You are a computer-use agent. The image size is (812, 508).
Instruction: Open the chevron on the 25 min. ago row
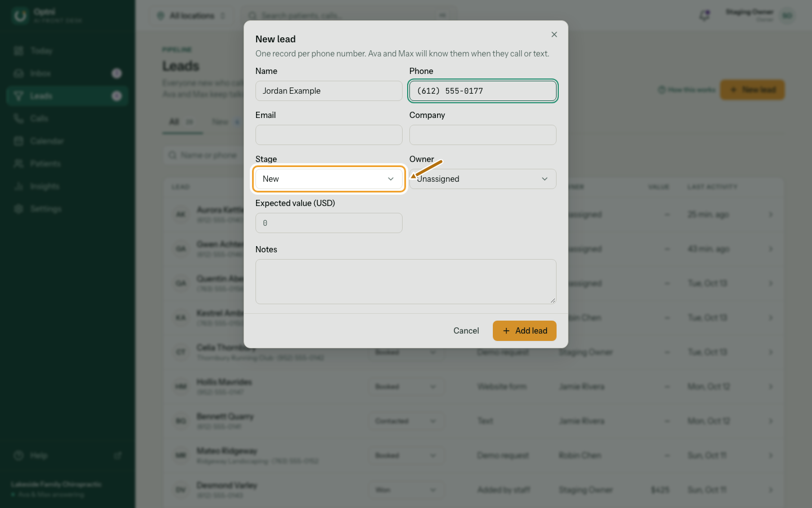[771, 214]
